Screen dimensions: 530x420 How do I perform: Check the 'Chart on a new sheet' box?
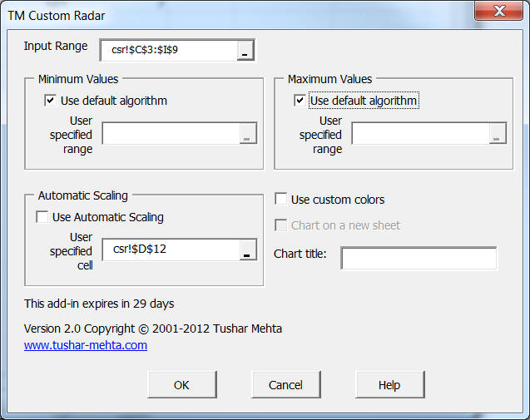(x=282, y=225)
